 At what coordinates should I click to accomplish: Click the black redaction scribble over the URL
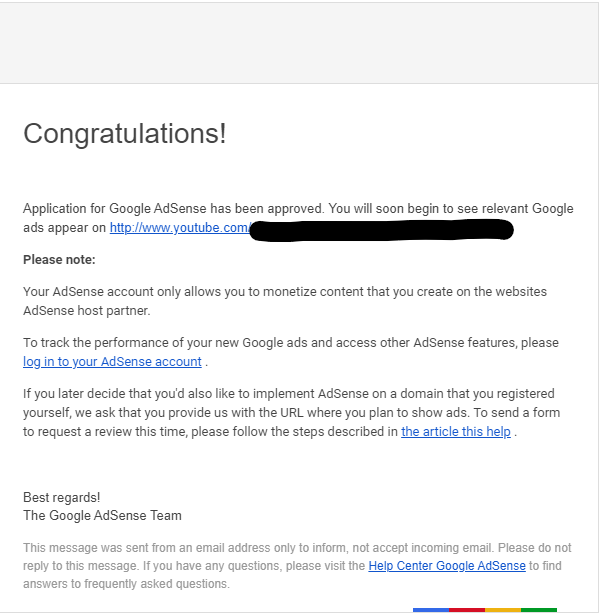(381, 230)
